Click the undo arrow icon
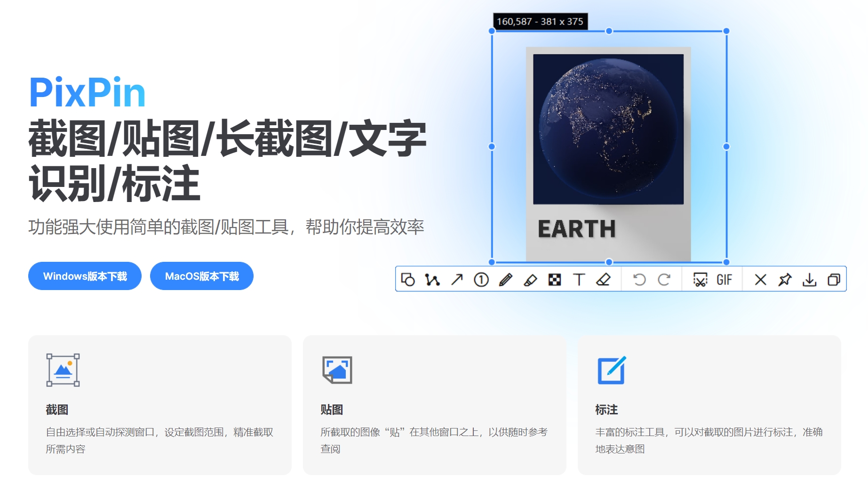Image resolution: width=868 pixels, height=485 pixels. click(639, 280)
